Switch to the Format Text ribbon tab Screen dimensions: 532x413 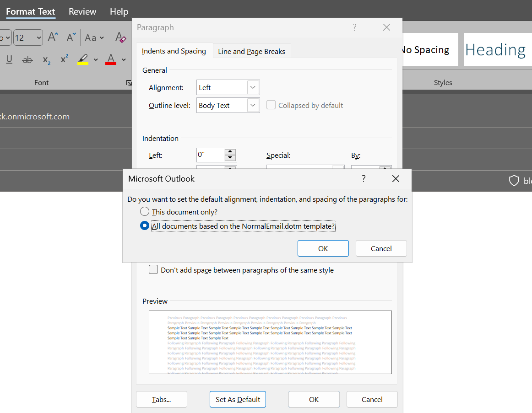point(31,11)
